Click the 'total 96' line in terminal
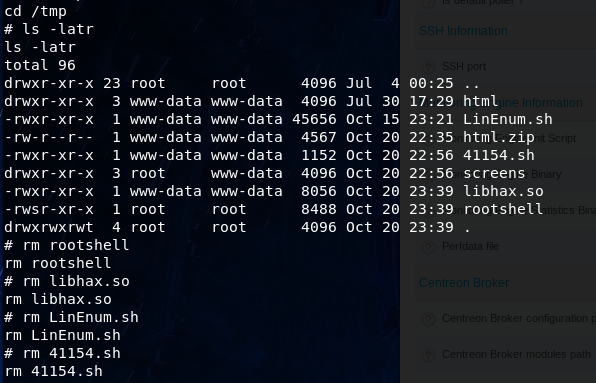 click(40, 65)
